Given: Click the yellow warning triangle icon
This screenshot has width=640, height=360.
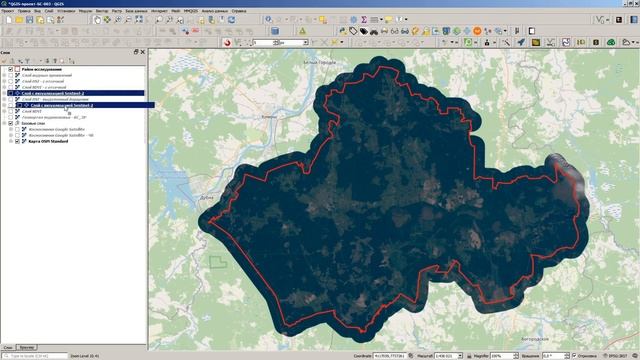Looking at the screenshot, I should tap(302, 31).
